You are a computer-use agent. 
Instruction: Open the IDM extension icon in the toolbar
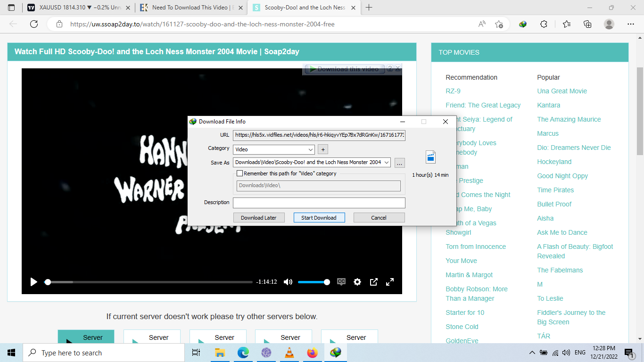523,24
